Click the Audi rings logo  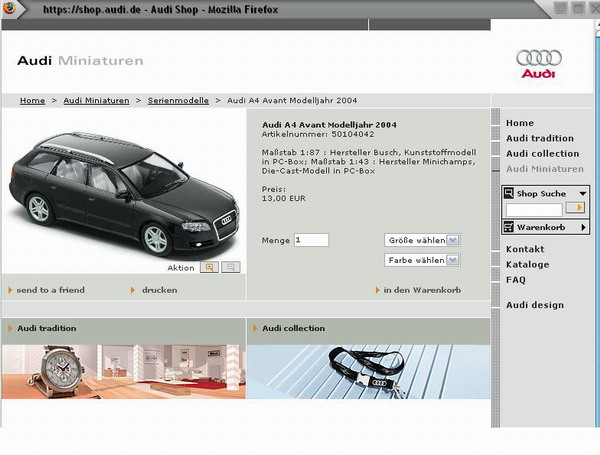[x=539, y=58]
